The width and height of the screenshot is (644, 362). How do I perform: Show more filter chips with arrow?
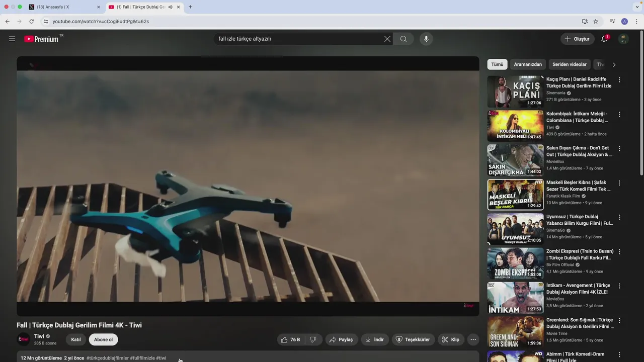tap(614, 64)
